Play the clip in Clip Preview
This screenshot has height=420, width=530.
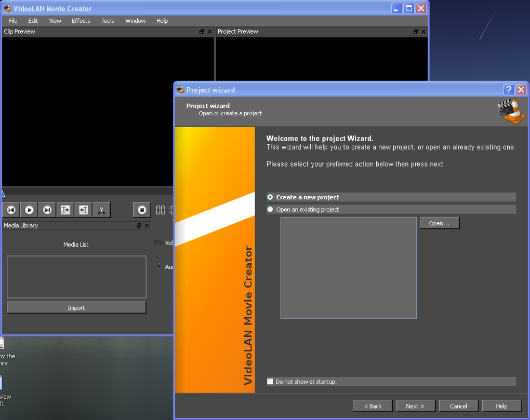tap(29, 210)
